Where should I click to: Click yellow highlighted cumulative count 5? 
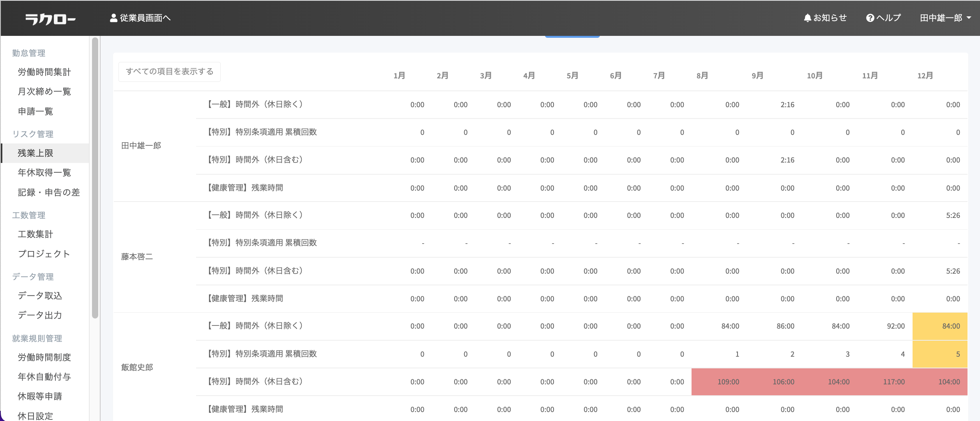coord(940,354)
